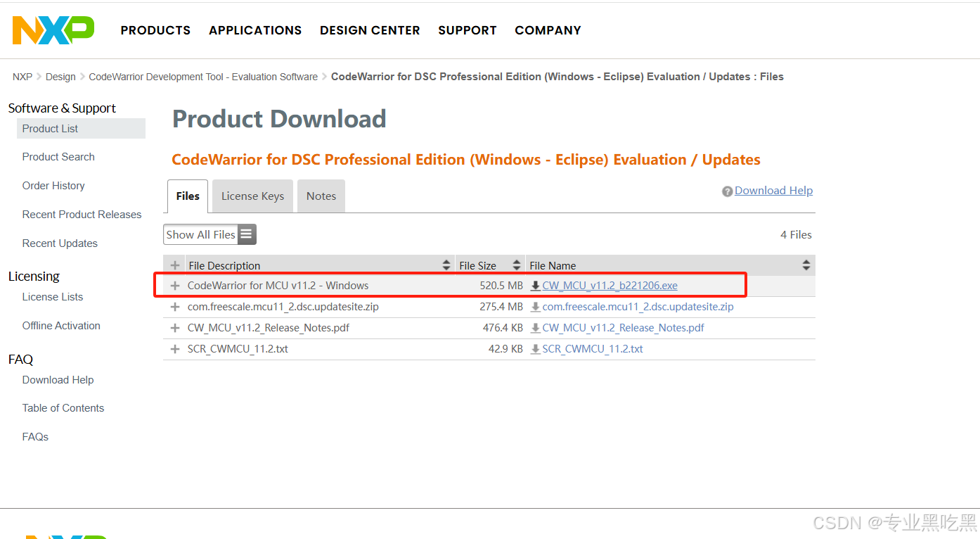Open CodeWarrior Development Tool - Evaluation Software breadcrumb
Viewport: 980px width, 539px height.
(203, 77)
